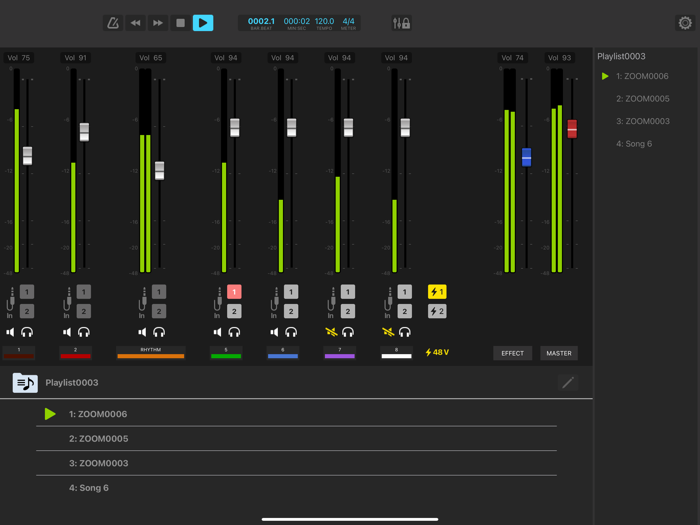Open the settings gear
700x525 pixels.
pyautogui.click(x=685, y=23)
